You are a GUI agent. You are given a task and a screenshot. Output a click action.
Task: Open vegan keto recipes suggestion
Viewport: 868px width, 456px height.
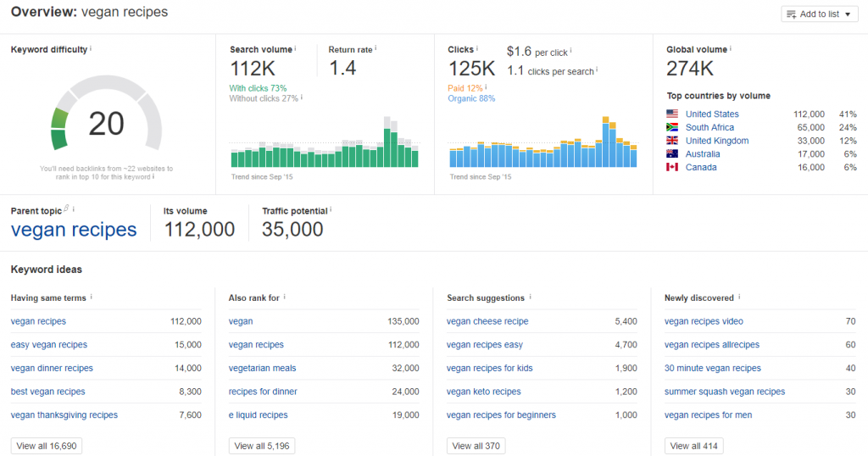coord(484,392)
